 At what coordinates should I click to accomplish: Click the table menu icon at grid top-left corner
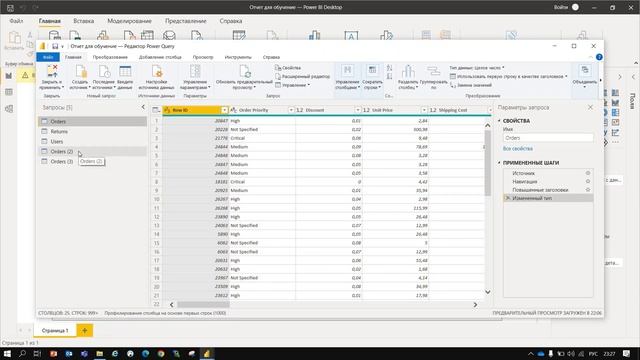[x=156, y=110]
